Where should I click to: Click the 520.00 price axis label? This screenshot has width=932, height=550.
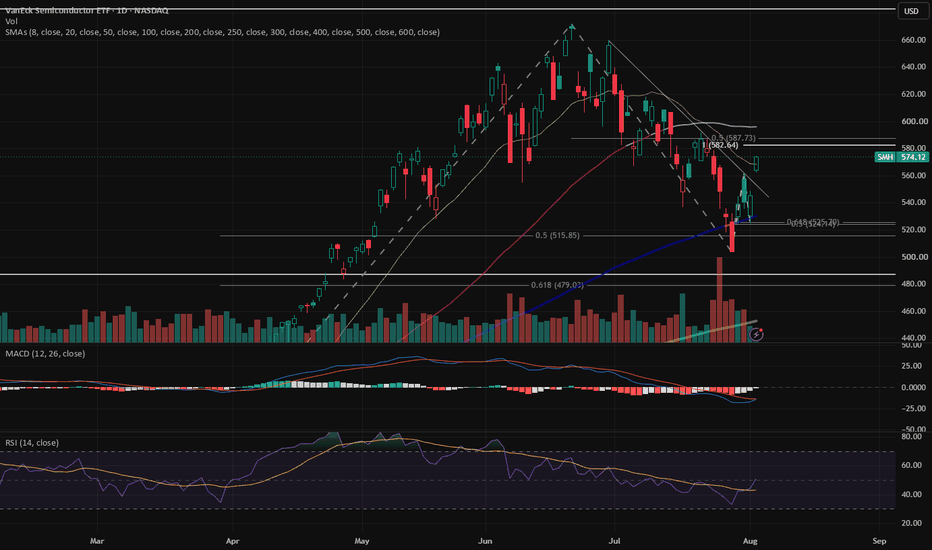(914, 230)
